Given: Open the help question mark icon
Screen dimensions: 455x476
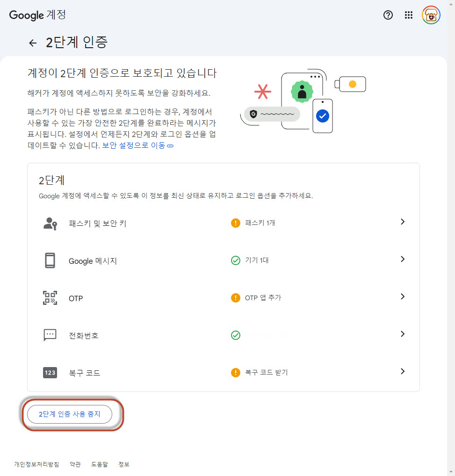Looking at the screenshot, I should click(388, 15).
